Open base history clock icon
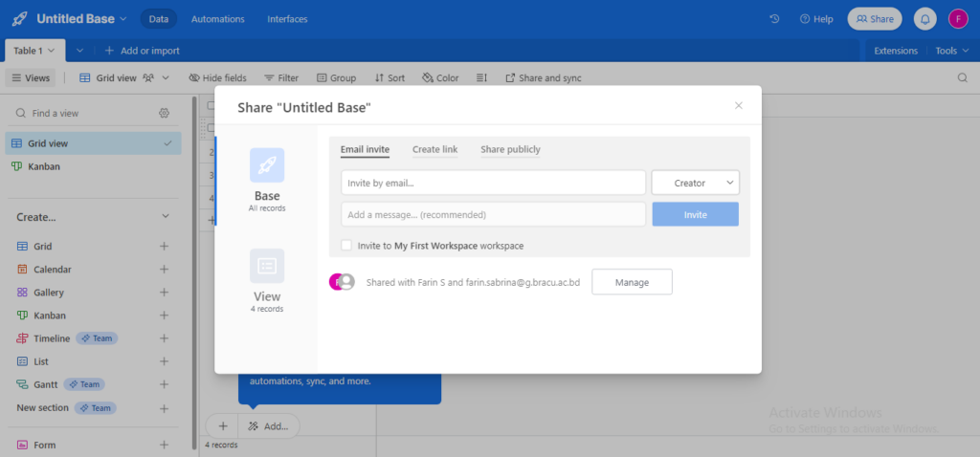The height and width of the screenshot is (457, 980). (774, 18)
